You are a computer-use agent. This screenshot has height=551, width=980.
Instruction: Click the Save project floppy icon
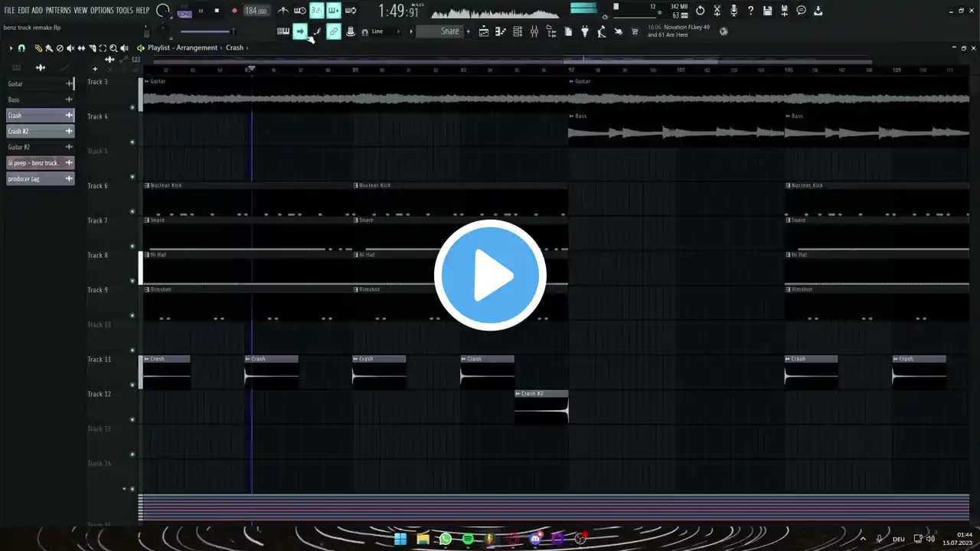point(767,11)
